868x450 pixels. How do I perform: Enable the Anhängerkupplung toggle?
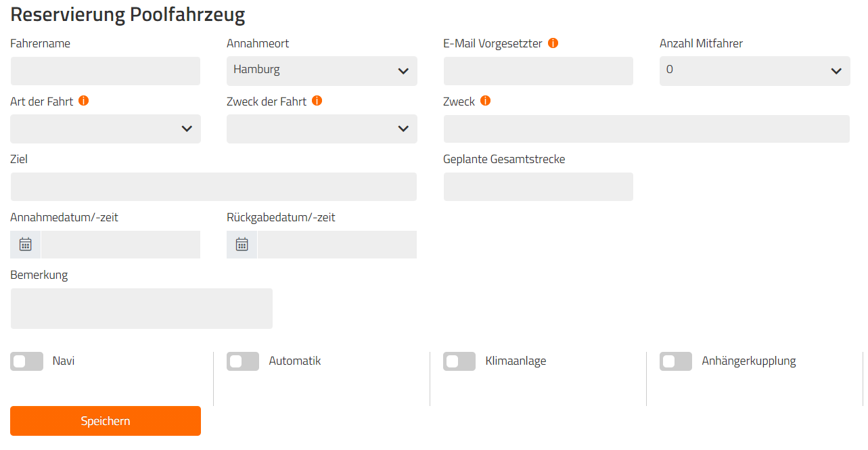coord(676,361)
